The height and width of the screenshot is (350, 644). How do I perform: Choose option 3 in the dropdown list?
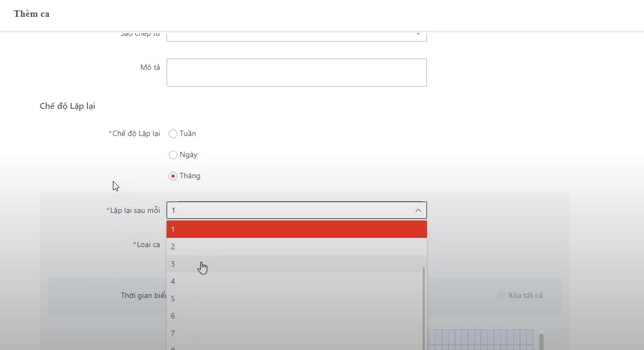tap(296, 264)
